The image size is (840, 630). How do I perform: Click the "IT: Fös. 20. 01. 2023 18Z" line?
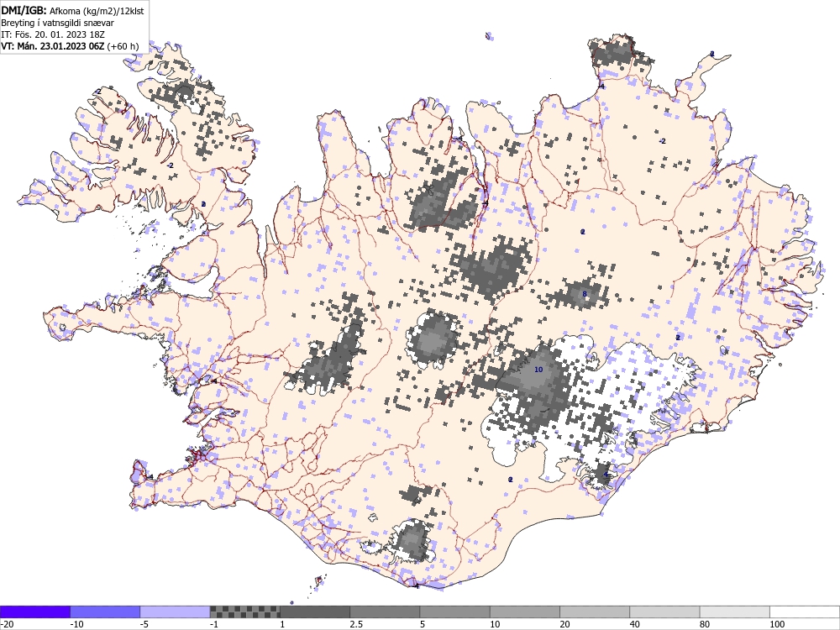(52, 34)
